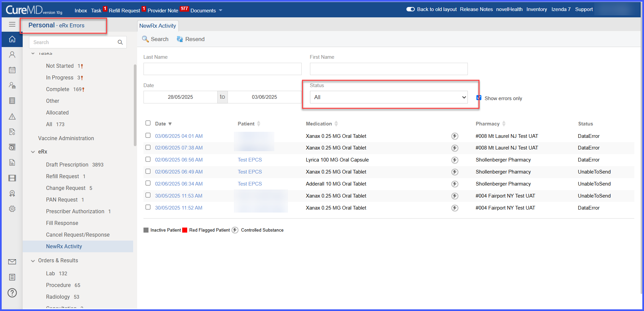Click controlled substance icon for Lyrica 100 MG row
This screenshot has height=311, width=644.
454,160
